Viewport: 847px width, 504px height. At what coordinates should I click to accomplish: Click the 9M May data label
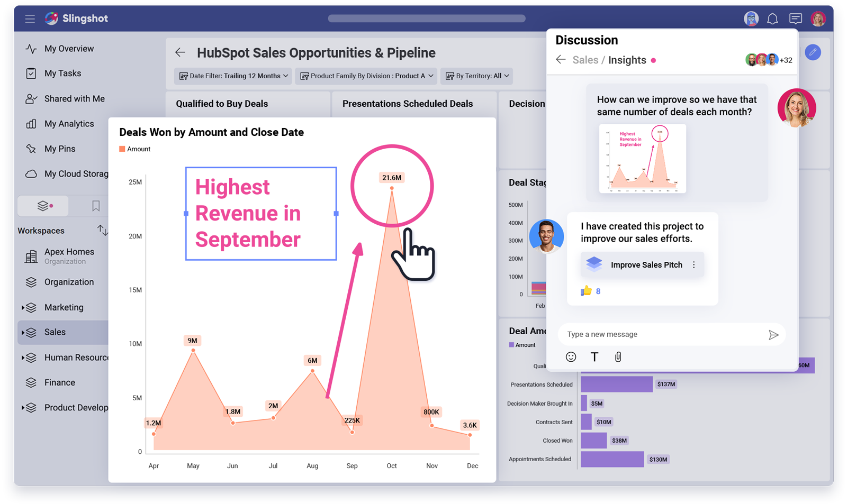(x=193, y=341)
